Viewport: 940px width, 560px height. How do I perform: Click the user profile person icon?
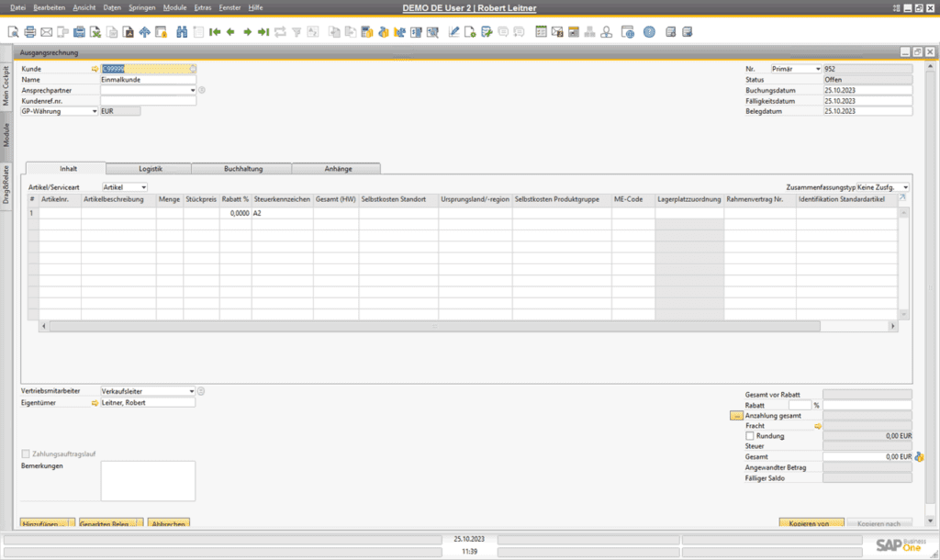pyautogui.click(x=606, y=32)
